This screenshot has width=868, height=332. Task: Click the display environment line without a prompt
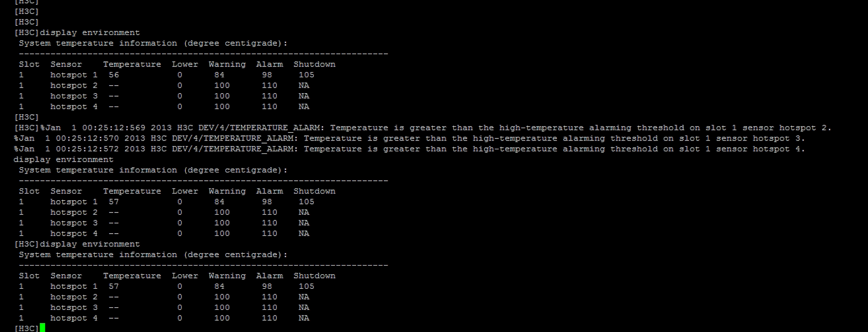pyautogui.click(x=63, y=160)
